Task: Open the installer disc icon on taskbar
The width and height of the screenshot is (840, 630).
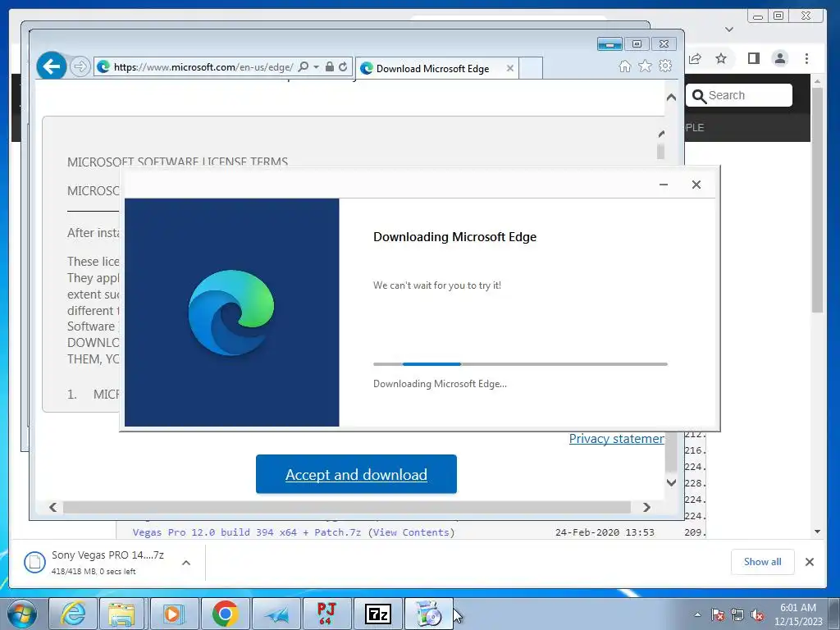Action: [x=428, y=614]
